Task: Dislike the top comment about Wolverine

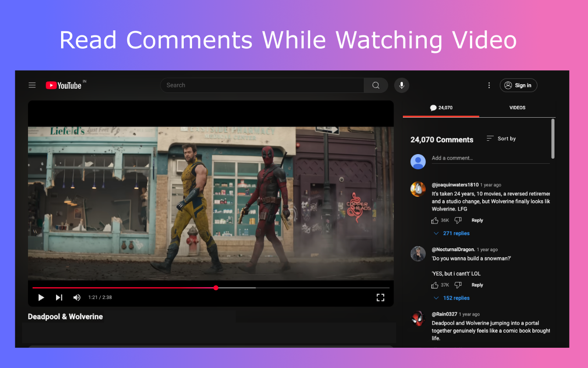Action: pos(458,220)
